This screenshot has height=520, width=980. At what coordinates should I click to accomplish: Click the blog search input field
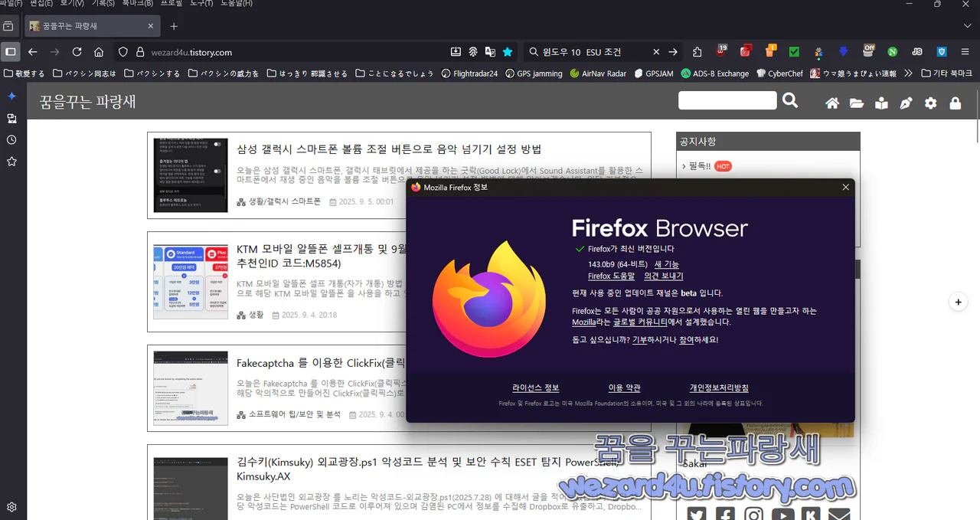[727, 100]
